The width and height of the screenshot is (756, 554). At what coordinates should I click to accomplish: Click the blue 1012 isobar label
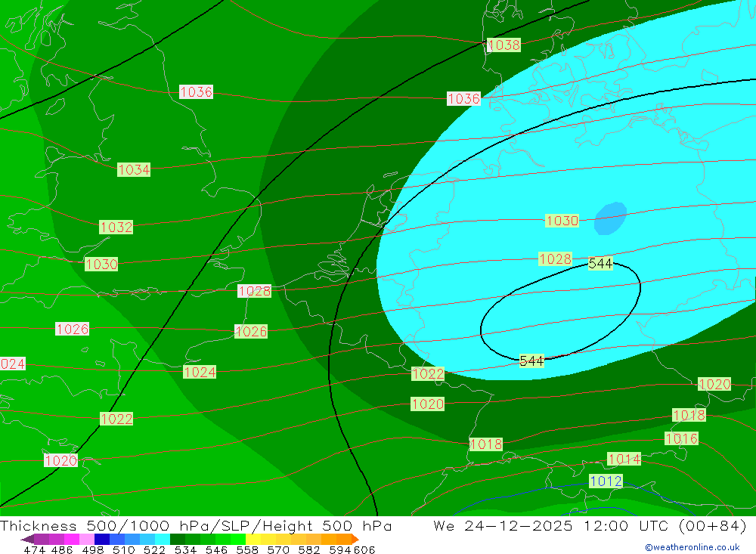606,481
